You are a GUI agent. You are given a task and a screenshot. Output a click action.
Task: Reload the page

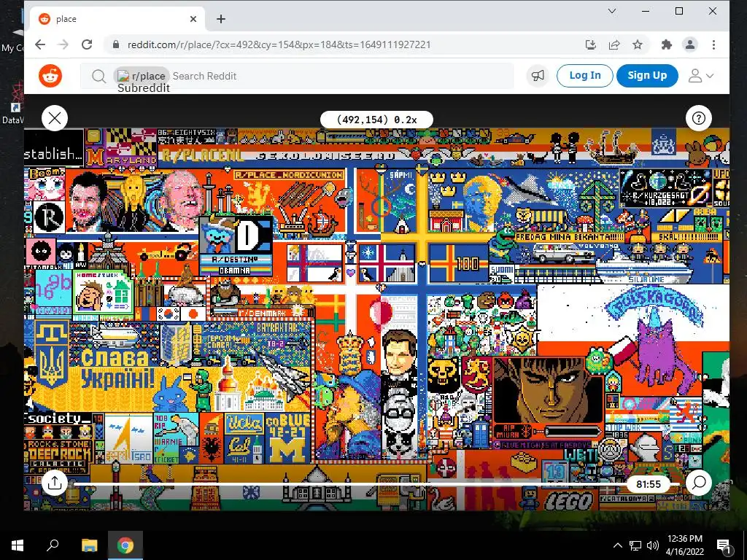87,44
